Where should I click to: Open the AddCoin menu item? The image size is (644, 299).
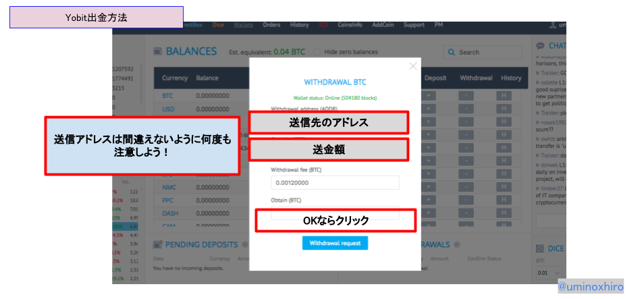pos(383,25)
